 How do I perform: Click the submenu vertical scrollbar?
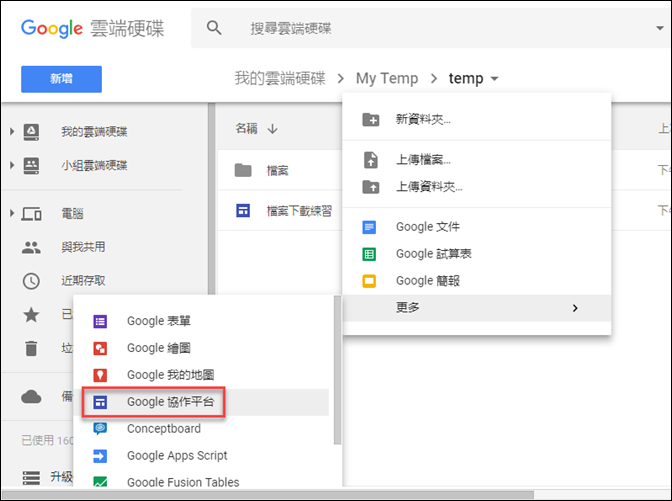pos(337,370)
